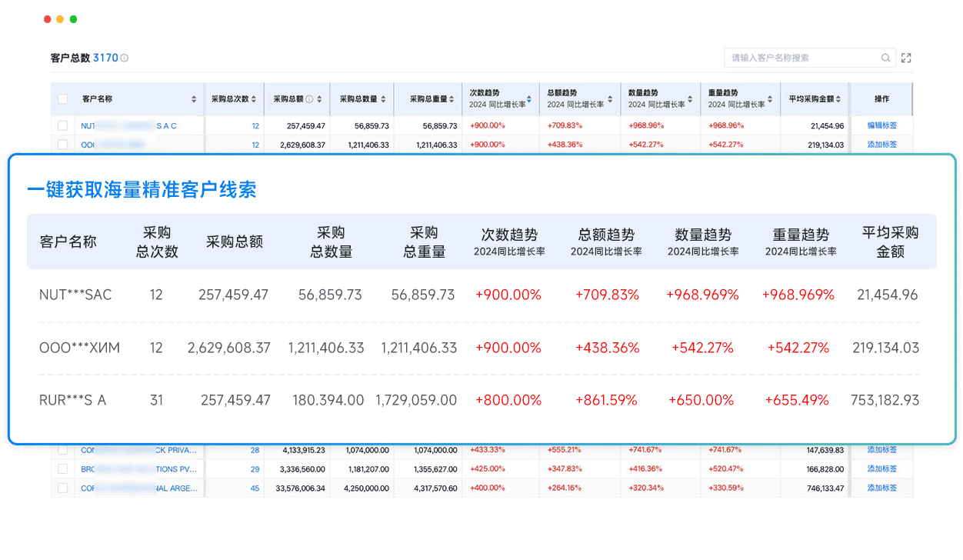Click the info icon in 采购总额 column header
The image size is (963, 560).
(308, 98)
